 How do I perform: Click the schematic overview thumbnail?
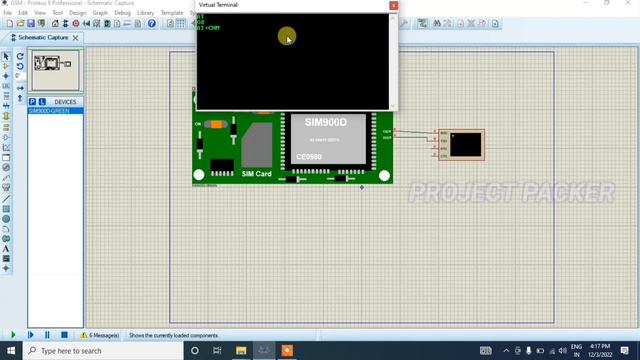(x=56, y=70)
